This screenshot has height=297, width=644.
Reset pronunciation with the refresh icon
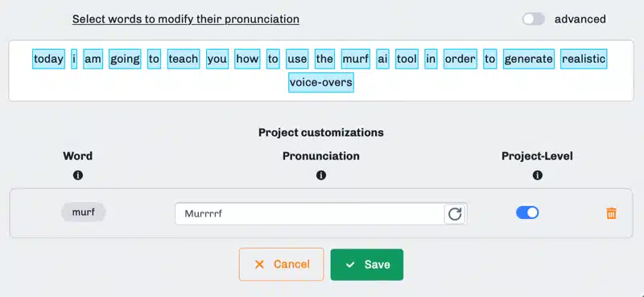click(x=455, y=214)
